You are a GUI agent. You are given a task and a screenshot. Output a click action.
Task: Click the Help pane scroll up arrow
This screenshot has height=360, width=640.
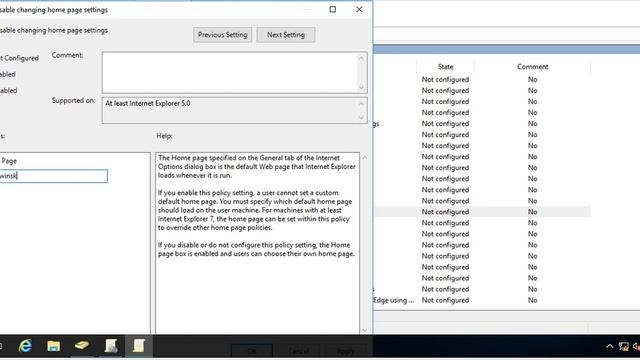(x=364, y=158)
